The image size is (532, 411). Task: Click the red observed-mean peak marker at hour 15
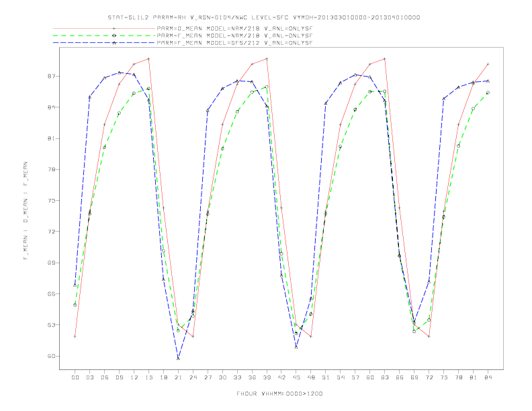coord(148,58)
